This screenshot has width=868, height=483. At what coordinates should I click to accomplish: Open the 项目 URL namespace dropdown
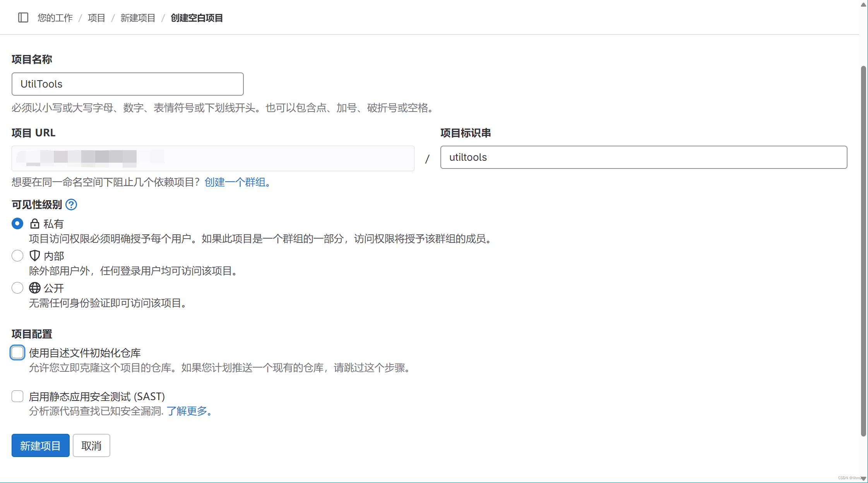tap(213, 158)
